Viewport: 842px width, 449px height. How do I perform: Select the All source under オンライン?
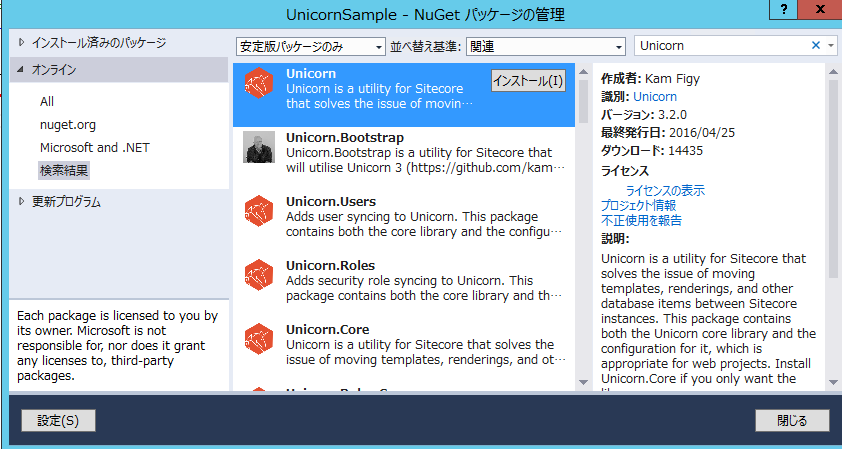[x=47, y=102]
